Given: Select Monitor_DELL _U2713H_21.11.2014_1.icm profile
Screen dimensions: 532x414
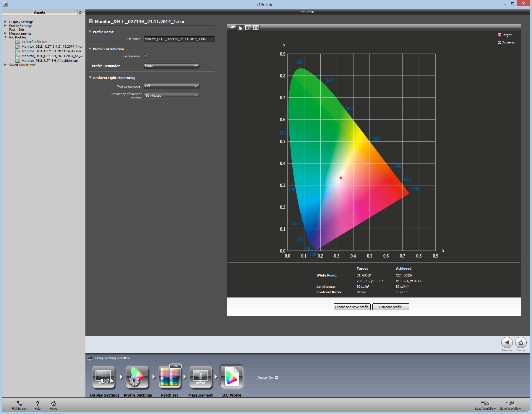Looking at the screenshot, I should point(52,46).
